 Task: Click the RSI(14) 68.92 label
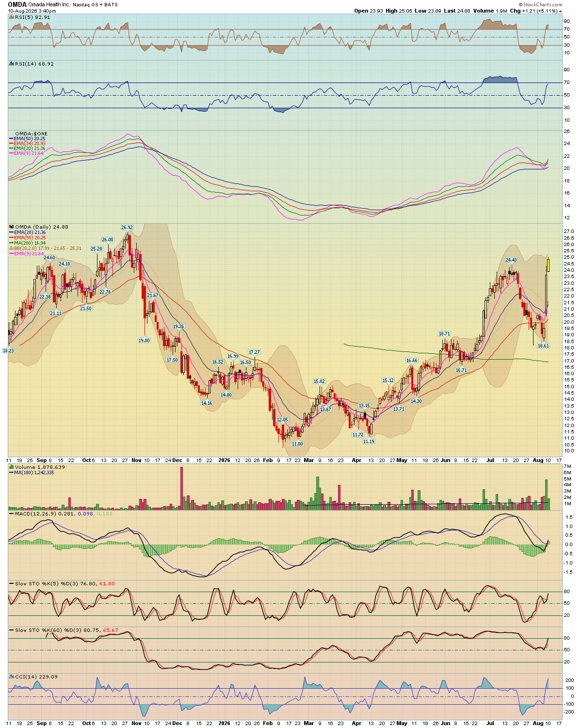coord(34,64)
